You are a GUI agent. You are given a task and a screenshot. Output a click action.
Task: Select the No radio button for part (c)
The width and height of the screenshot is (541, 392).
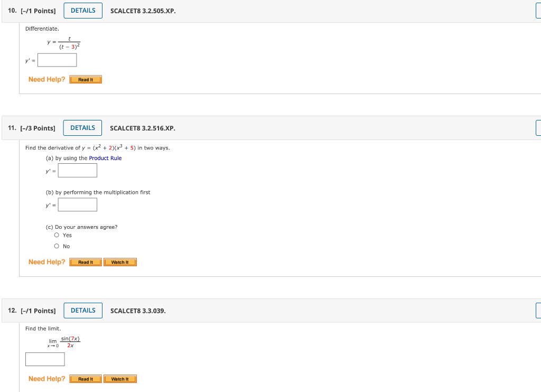[x=57, y=246]
